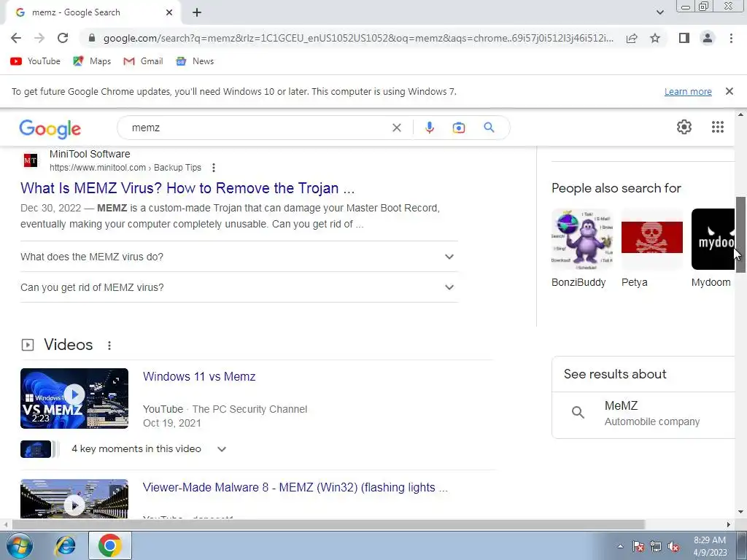
Task: Expand What does the MEMZ virus do
Action: click(239, 257)
